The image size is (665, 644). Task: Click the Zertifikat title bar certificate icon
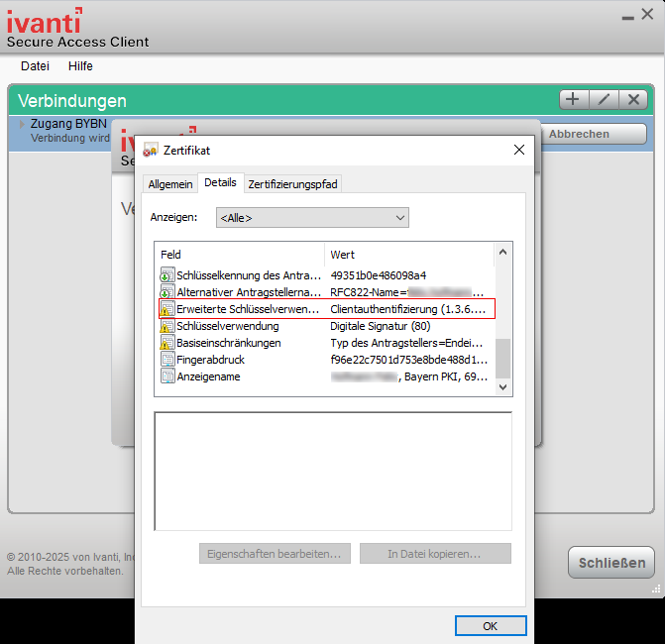coord(150,150)
